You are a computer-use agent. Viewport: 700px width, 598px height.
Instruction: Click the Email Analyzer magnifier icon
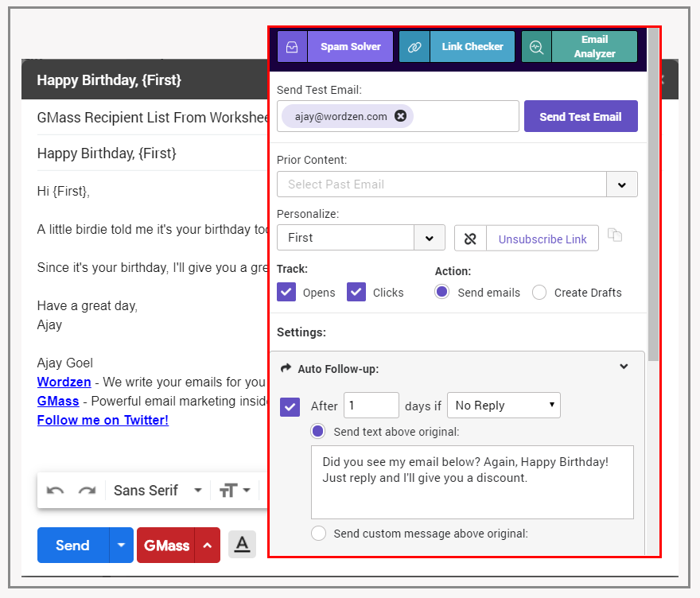(x=537, y=47)
